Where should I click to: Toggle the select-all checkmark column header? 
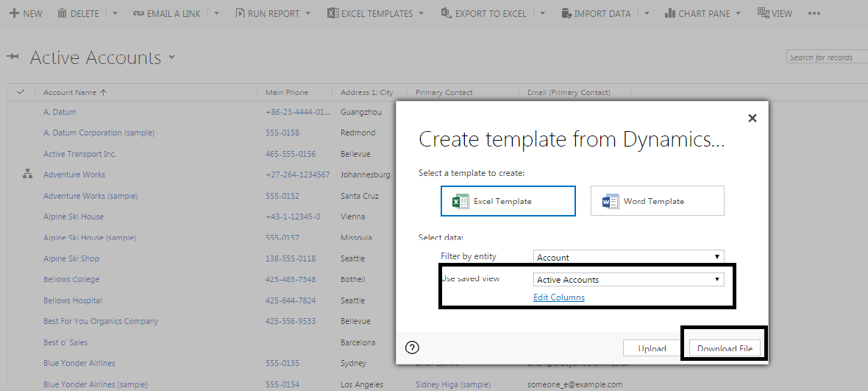(x=21, y=92)
